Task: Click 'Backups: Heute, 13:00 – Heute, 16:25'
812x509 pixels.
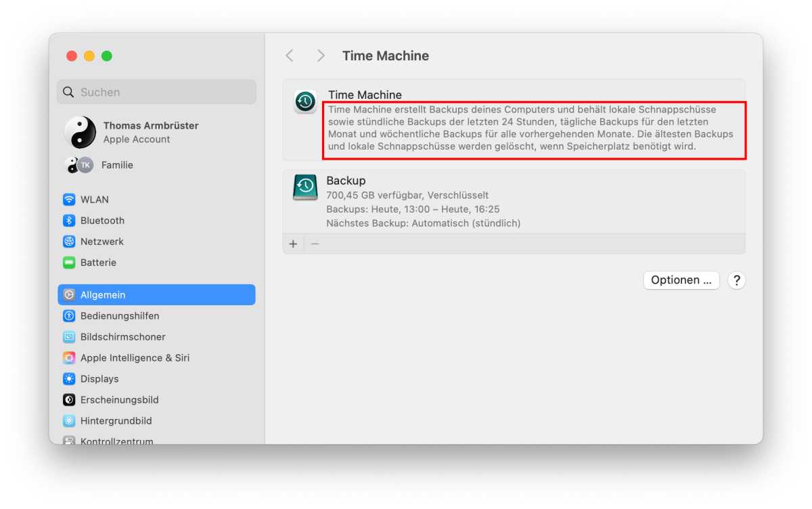Action: 413,209
